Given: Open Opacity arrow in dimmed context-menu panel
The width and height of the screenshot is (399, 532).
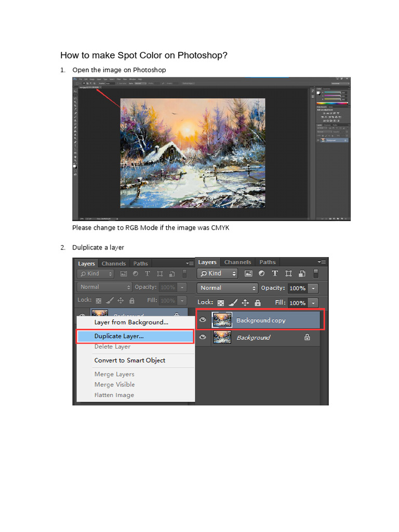Looking at the screenshot, I should point(182,287).
